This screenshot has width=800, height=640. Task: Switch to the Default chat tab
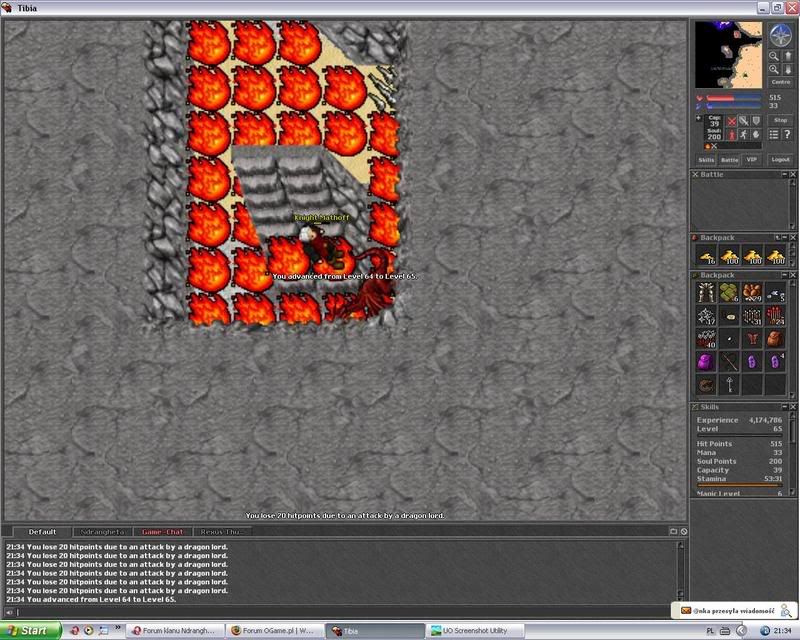(42, 532)
